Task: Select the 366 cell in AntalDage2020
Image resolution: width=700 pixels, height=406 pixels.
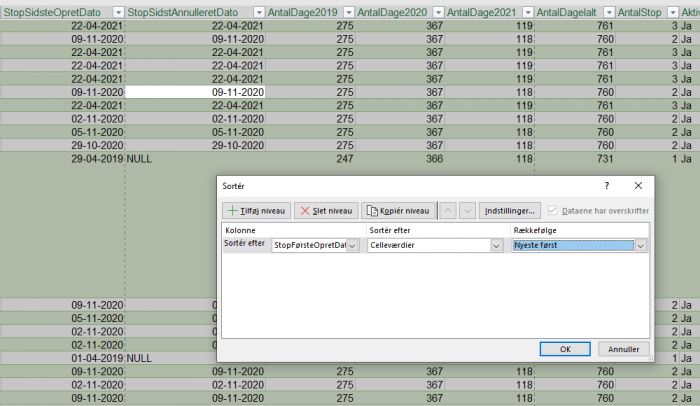Action: tap(400, 159)
